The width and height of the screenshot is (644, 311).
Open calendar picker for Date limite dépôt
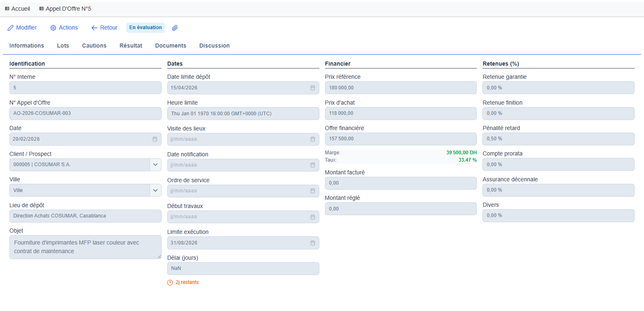point(312,88)
